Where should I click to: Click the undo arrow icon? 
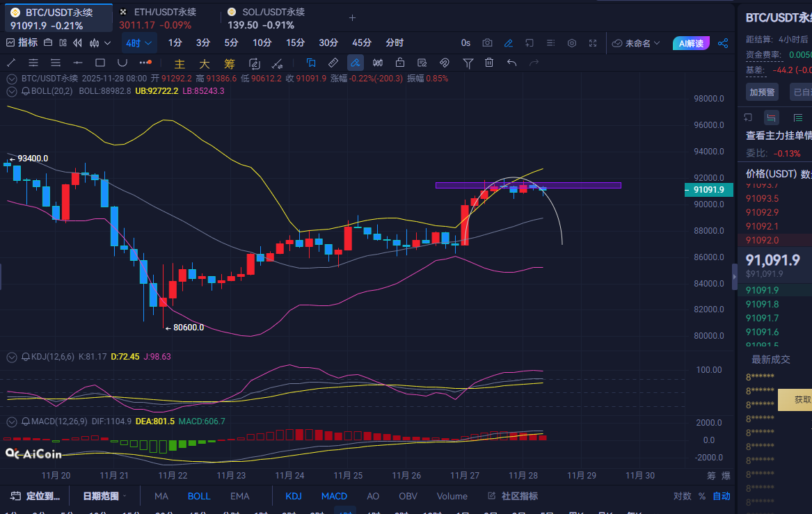click(512, 63)
